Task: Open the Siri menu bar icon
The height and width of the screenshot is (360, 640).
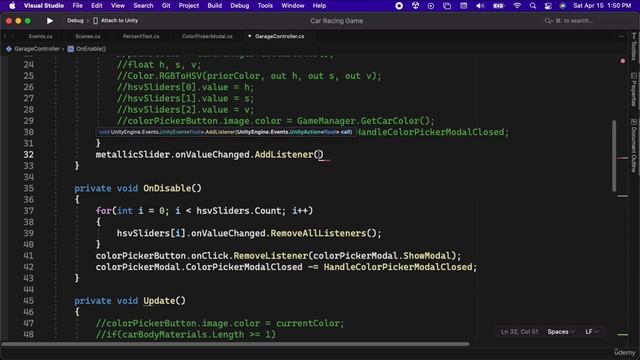Action: tap(563, 6)
